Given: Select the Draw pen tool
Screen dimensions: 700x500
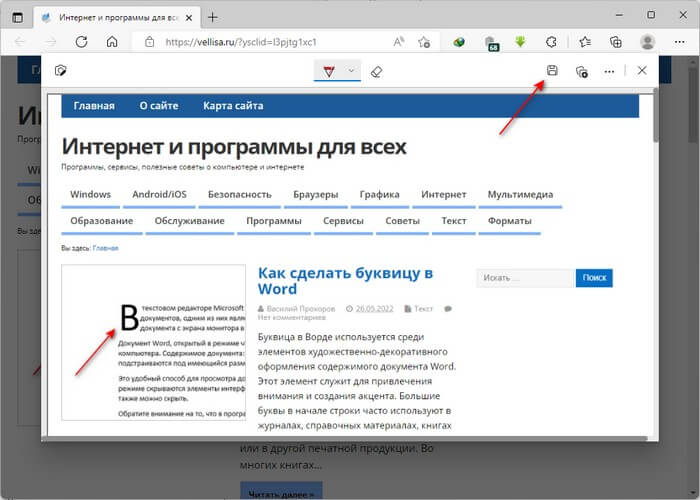Looking at the screenshot, I should 329,71.
